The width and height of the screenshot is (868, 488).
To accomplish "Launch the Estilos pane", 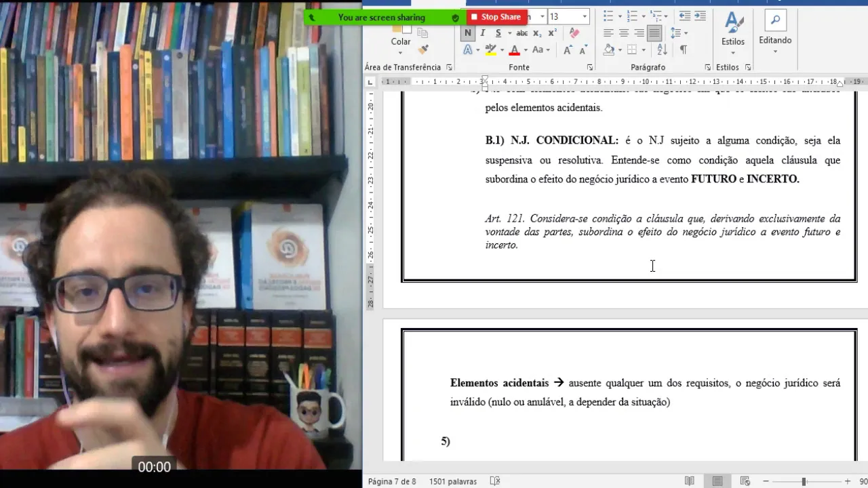I will pyautogui.click(x=748, y=68).
